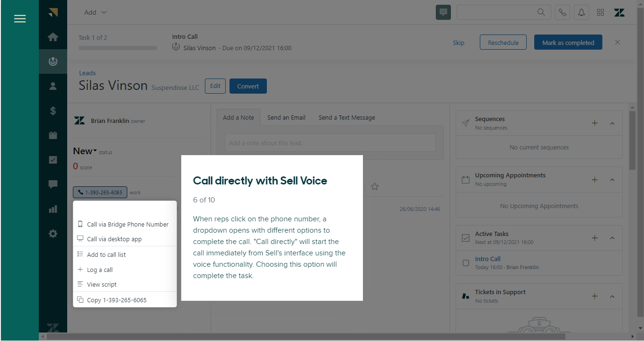
Task: Open the New status dropdown
Action: tap(85, 151)
